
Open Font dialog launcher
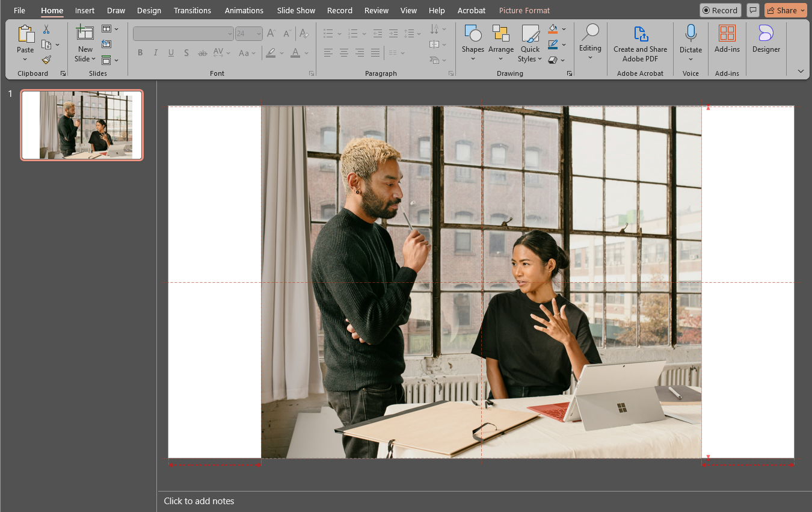pyautogui.click(x=312, y=73)
